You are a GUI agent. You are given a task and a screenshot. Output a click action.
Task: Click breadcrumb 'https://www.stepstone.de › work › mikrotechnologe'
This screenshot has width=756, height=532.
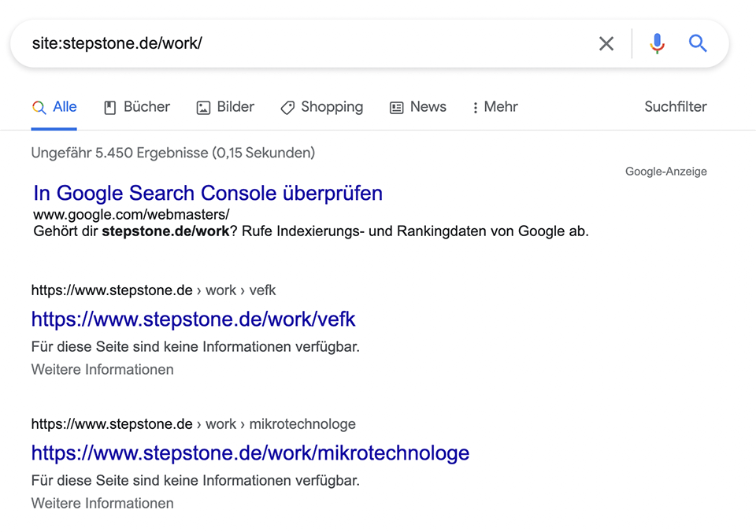click(194, 424)
